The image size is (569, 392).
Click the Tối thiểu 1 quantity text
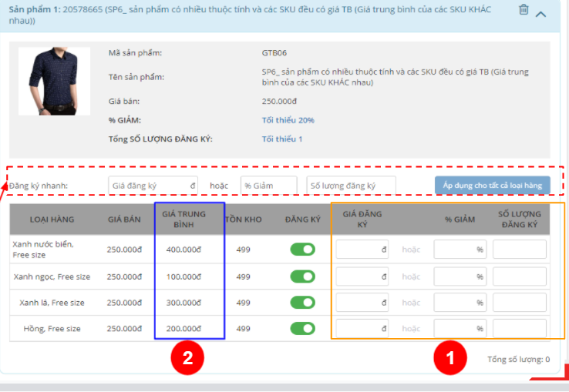(x=282, y=139)
